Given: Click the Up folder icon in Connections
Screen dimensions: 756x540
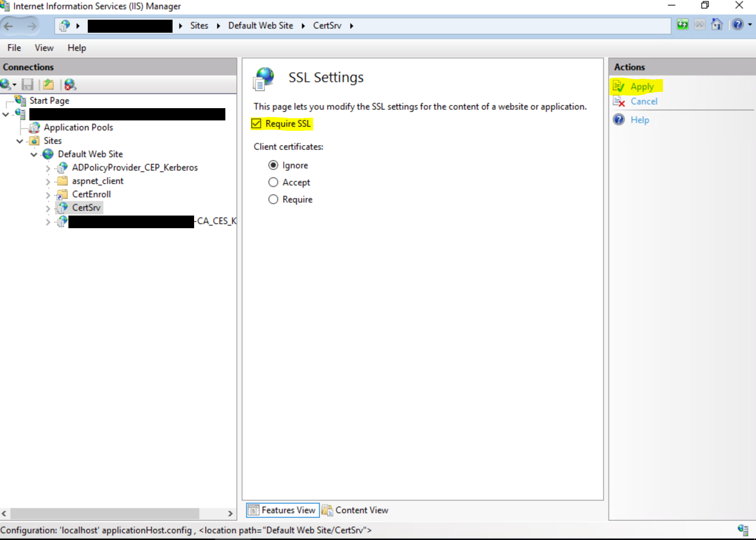Looking at the screenshot, I should [48, 85].
